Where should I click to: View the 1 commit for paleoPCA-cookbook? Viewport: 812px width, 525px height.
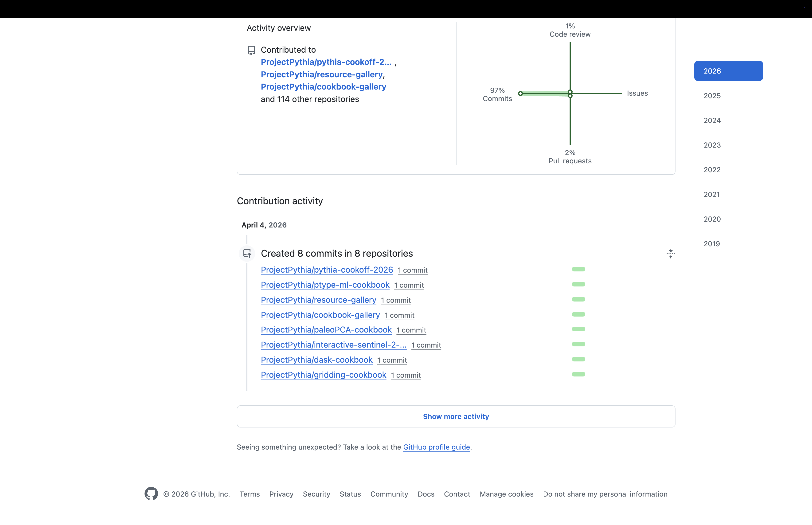pyautogui.click(x=411, y=330)
